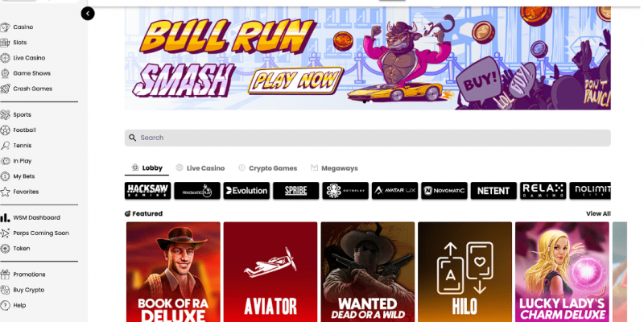This screenshot has width=644, height=322.
Task: Click the Play Now banner button
Action: click(x=295, y=80)
